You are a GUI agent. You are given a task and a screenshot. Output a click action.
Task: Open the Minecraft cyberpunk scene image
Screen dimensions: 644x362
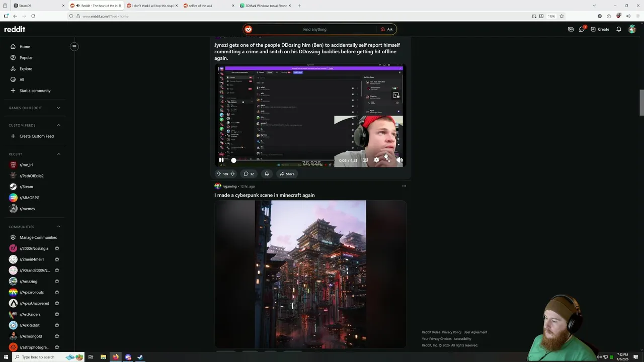click(x=310, y=274)
